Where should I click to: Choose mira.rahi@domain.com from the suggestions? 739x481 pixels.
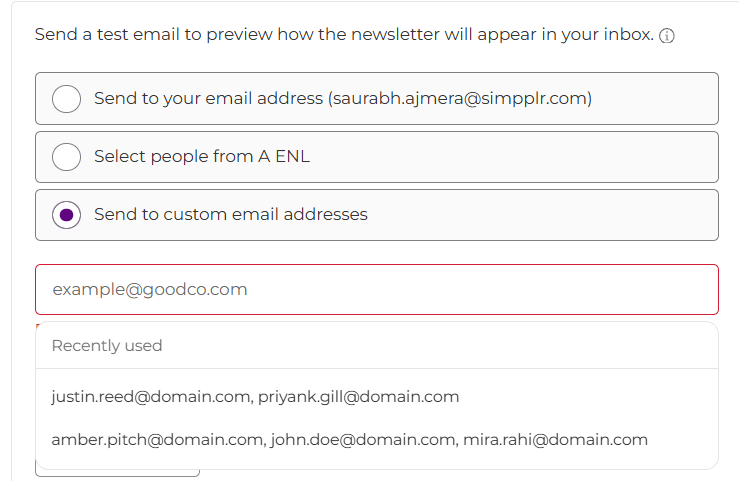coord(557,439)
